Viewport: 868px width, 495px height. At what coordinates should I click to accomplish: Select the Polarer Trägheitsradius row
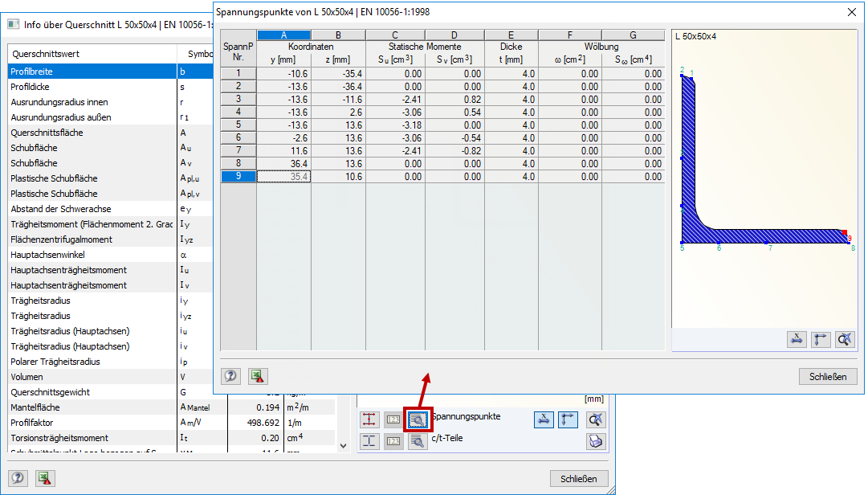[x=110, y=362]
